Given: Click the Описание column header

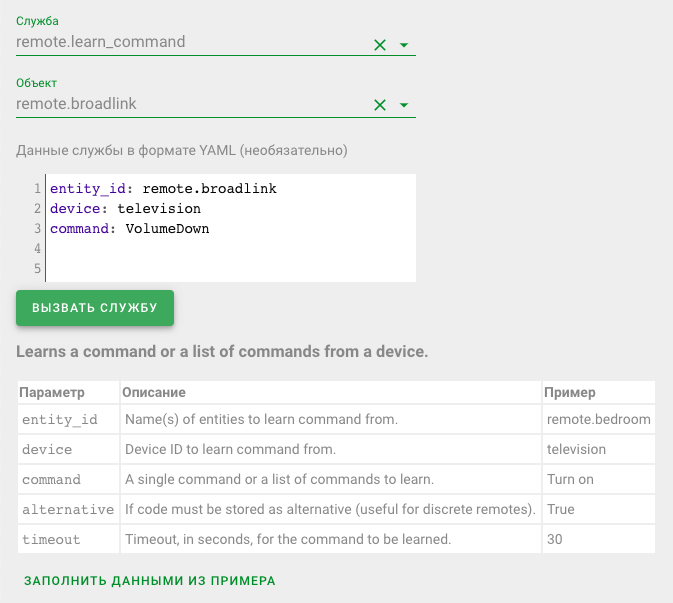Looking at the screenshot, I should click(x=154, y=392).
